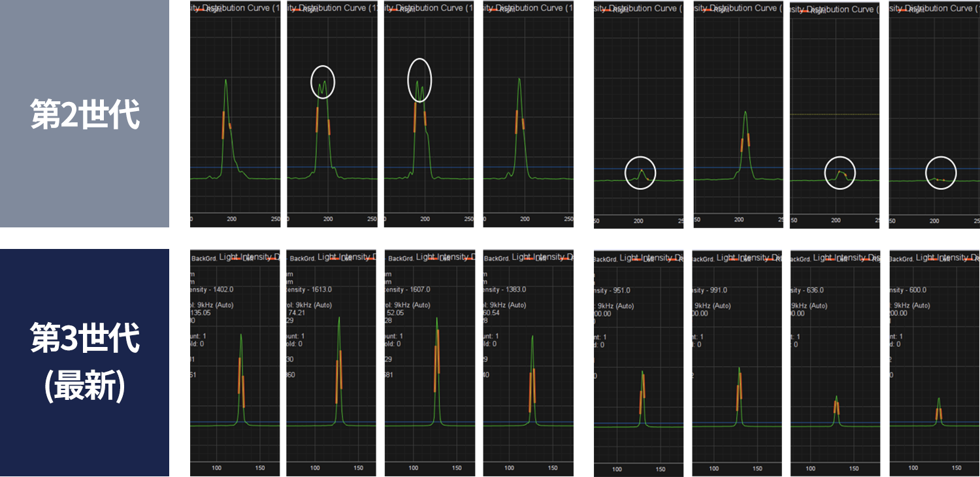Click the circled flat peak at far right

tap(940, 174)
